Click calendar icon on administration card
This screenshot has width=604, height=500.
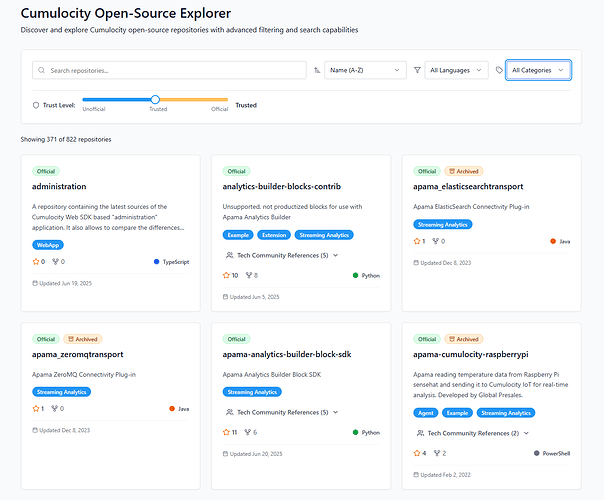(x=35, y=283)
